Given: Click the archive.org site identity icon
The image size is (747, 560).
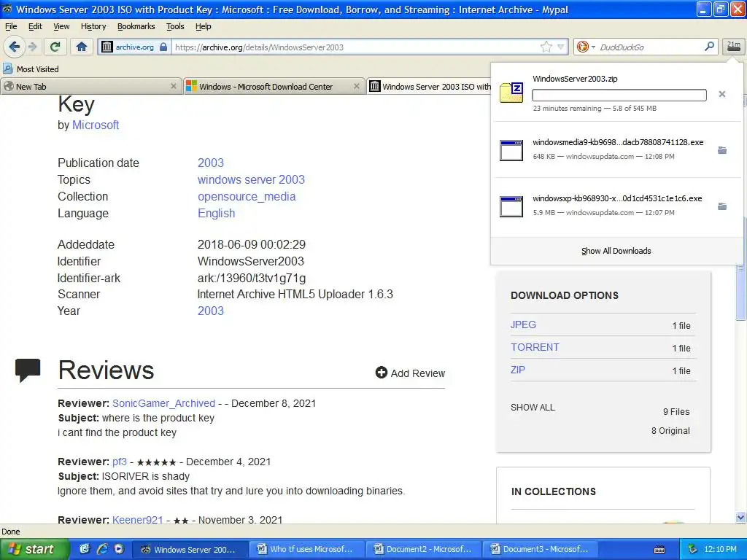Looking at the screenshot, I should pyautogui.click(x=107, y=47).
